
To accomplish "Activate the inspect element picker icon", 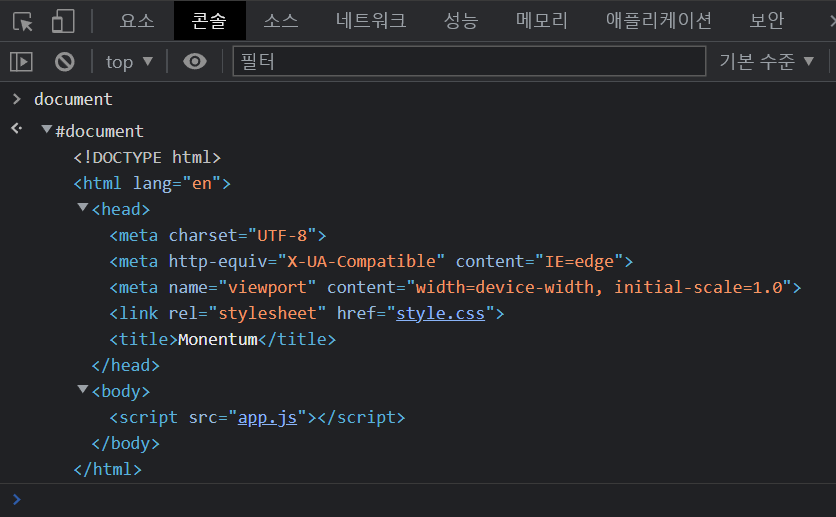I will tap(22, 21).
